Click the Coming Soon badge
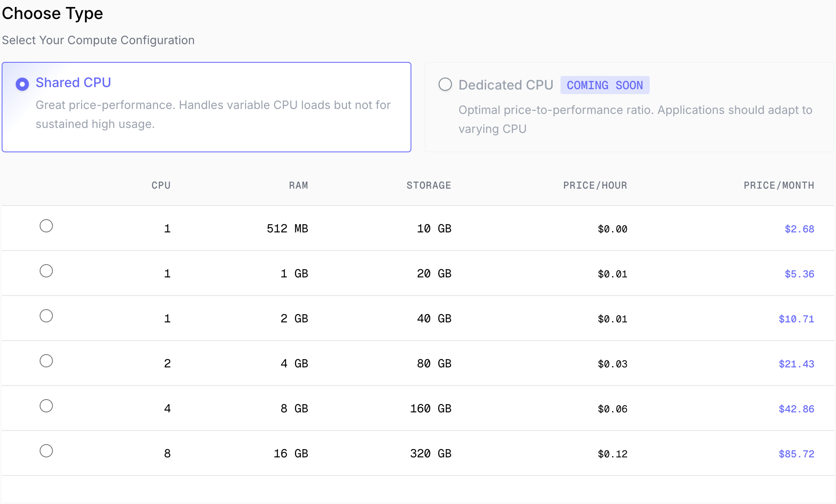Screen dimensions: 836x504 pyautogui.click(x=605, y=85)
